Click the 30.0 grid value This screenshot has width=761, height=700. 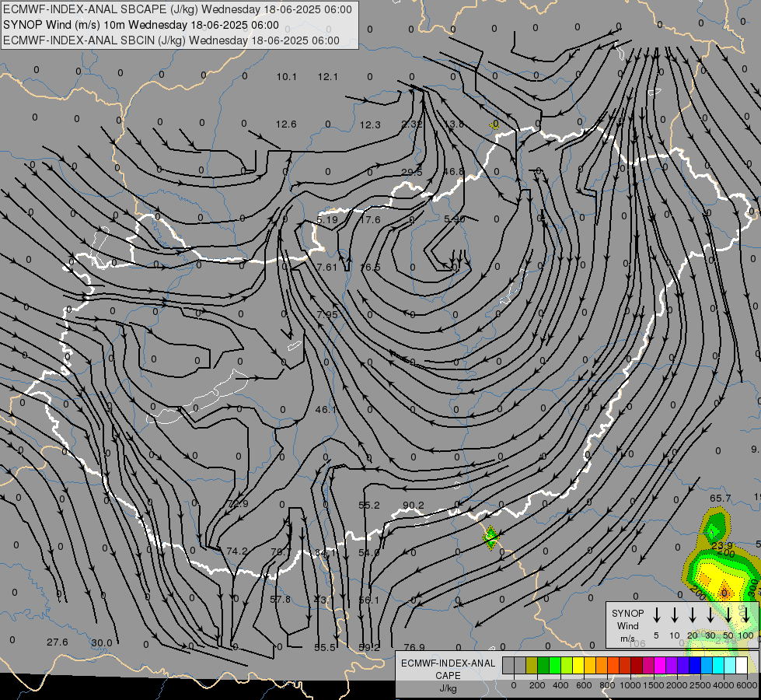[101, 642]
